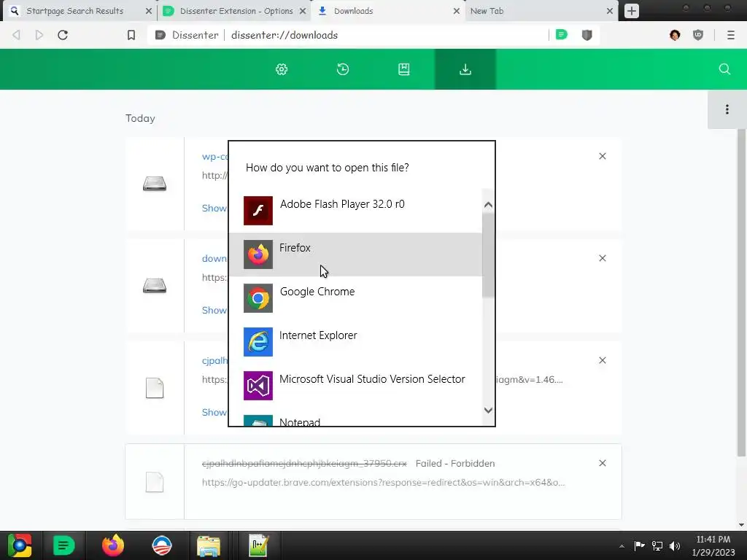Go back to previous page
Viewport: 747px width, 560px height.
(x=17, y=35)
